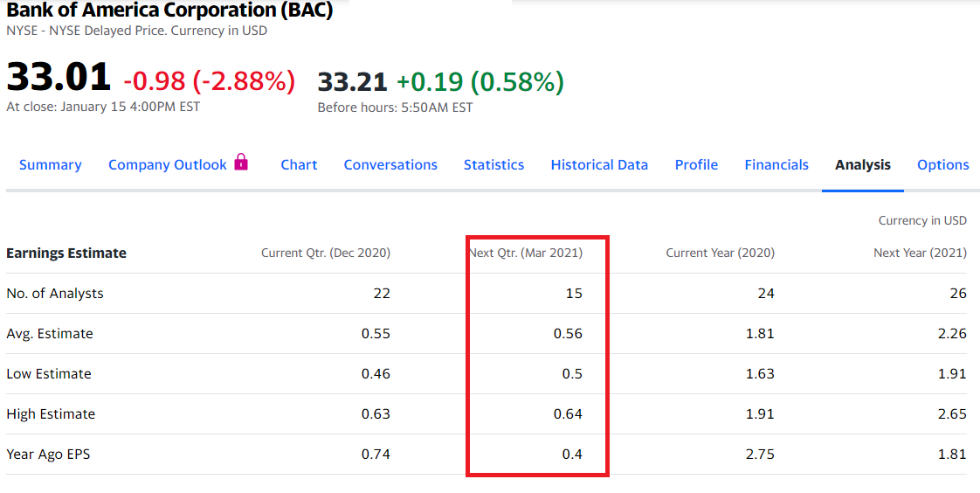Click the Current Qtr. (Dec 2020) header
This screenshot has width=980, height=493.
[x=326, y=253]
